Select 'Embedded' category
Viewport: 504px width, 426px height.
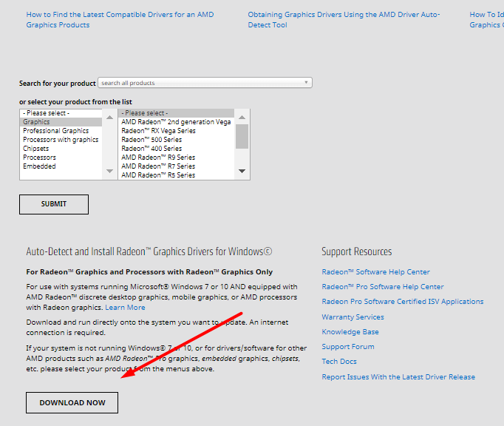pos(61,166)
